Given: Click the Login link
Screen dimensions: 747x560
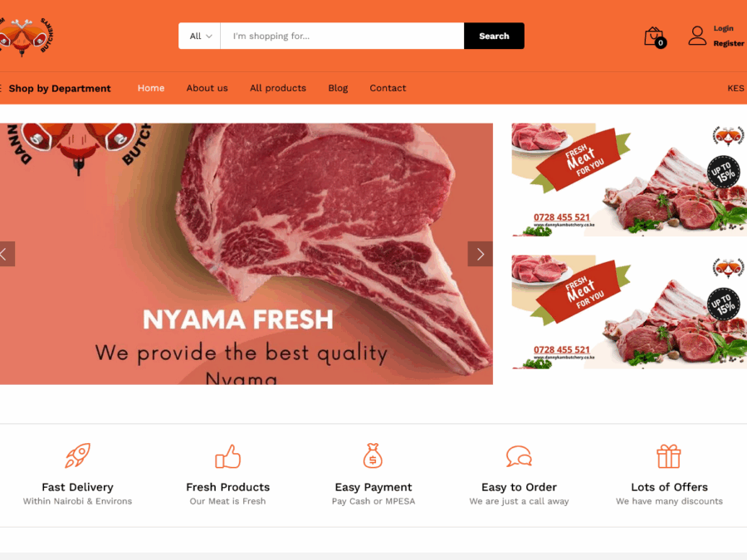Looking at the screenshot, I should (x=723, y=28).
